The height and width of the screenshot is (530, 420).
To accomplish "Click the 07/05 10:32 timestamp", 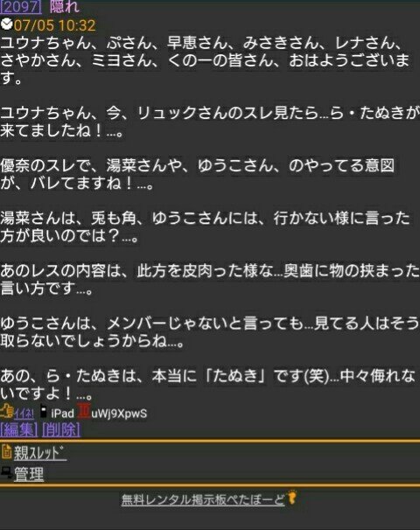I will point(55,25).
